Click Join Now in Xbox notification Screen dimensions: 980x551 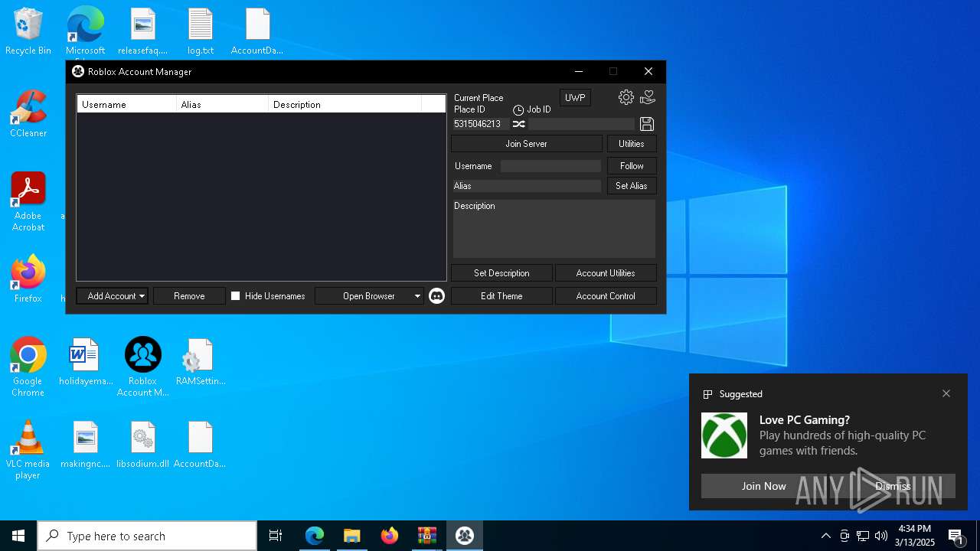coord(763,486)
